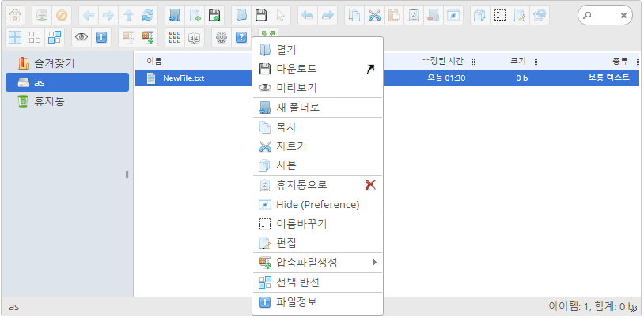Click the paste clipboard toolbar icon

[x=393, y=16]
